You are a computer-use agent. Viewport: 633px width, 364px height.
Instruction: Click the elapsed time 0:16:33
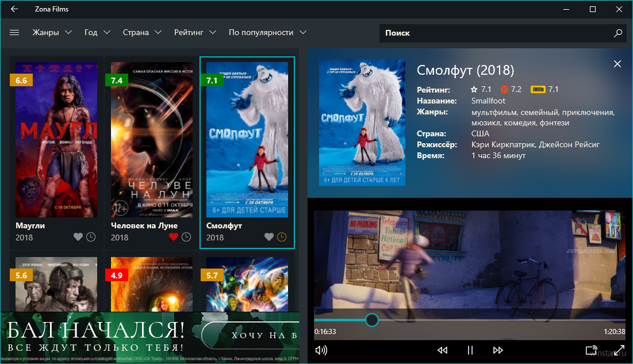325,332
